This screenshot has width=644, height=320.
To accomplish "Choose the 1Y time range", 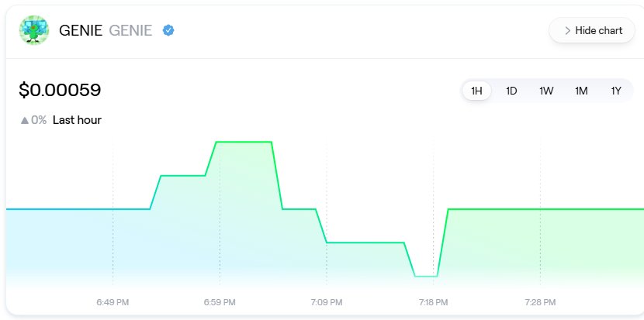I will point(616,91).
